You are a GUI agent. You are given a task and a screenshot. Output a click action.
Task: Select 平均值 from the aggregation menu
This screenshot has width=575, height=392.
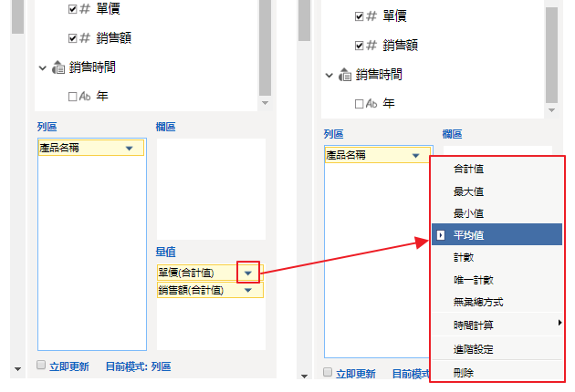click(468, 235)
